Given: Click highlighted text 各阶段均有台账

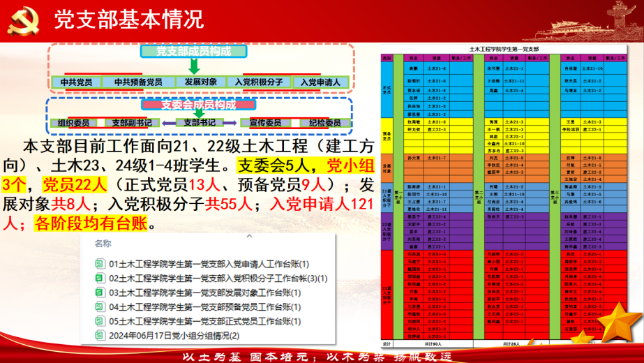Looking at the screenshot, I should [x=91, y=223].
